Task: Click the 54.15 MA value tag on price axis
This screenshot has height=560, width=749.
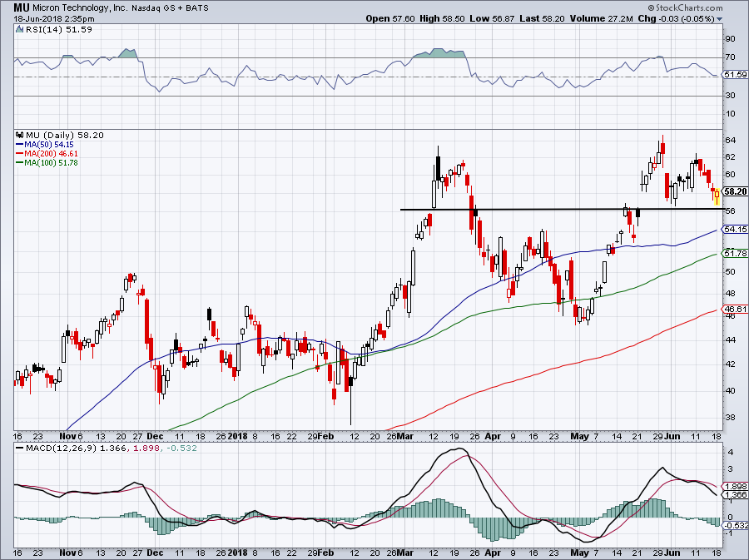Action: point(735,229)
